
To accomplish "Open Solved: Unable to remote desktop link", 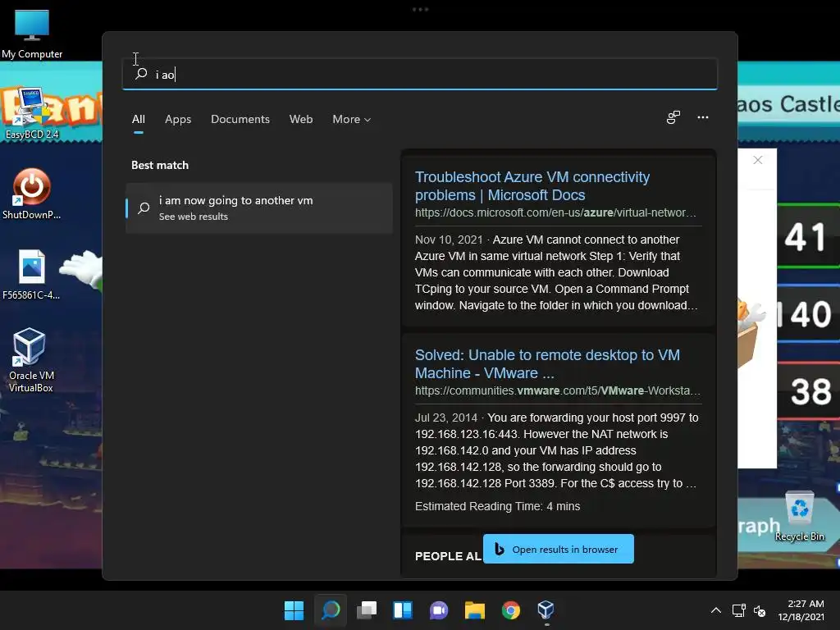I will point(547,363).
